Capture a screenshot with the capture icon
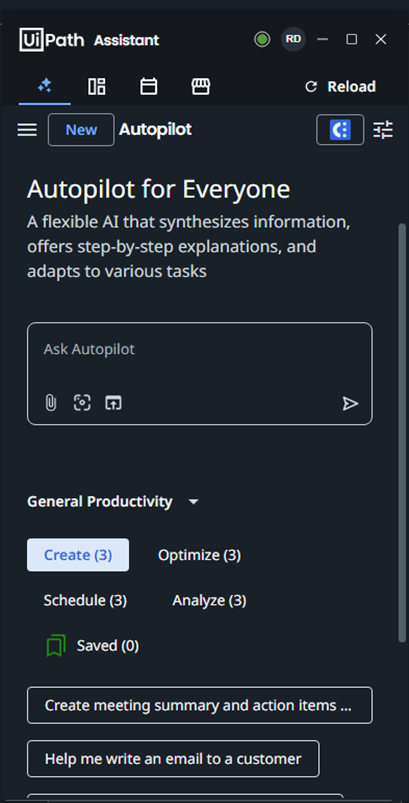This screenshot has width=409, height=803. coord(82,403)
